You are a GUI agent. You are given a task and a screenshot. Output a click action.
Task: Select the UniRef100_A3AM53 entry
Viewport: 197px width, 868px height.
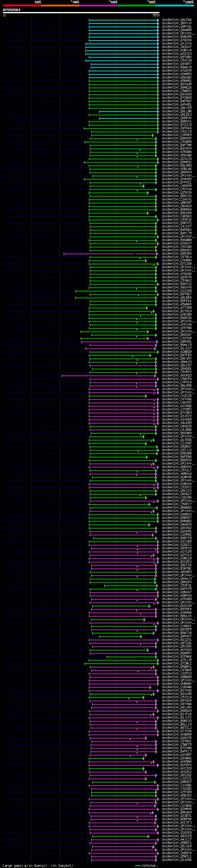[x=177, y=74]
